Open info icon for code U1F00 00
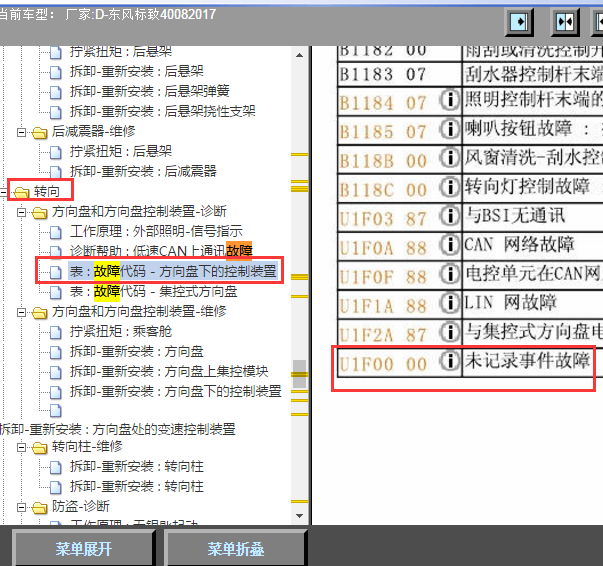Image resolution: width=603 pixels, height=566 pixels. [450, 361]
